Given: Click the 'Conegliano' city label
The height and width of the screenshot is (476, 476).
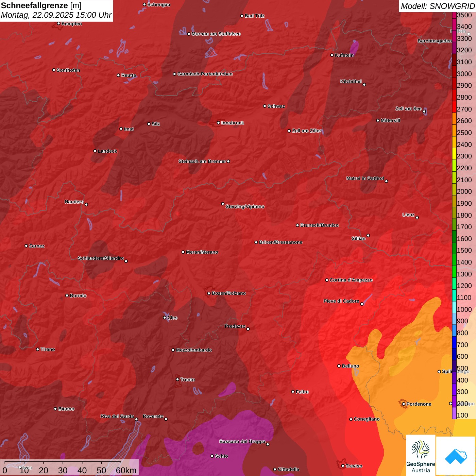Looking at the screenshot, I should point(367,419).
